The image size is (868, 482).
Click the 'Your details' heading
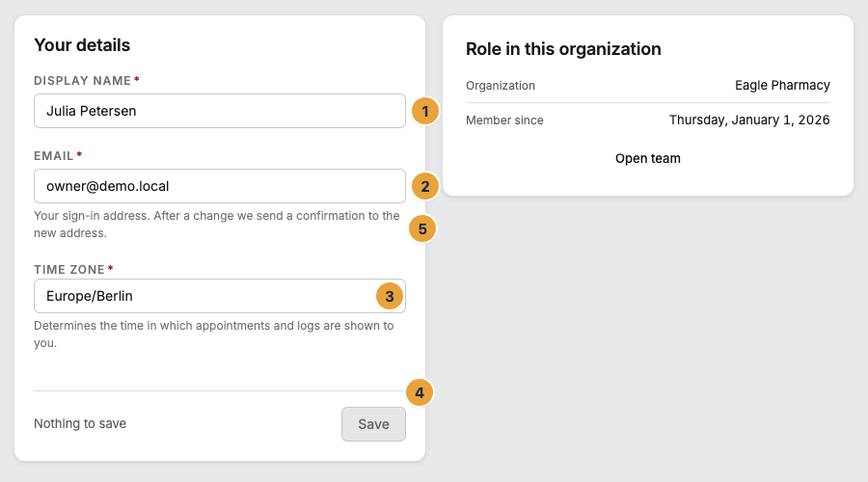[82, 44]
